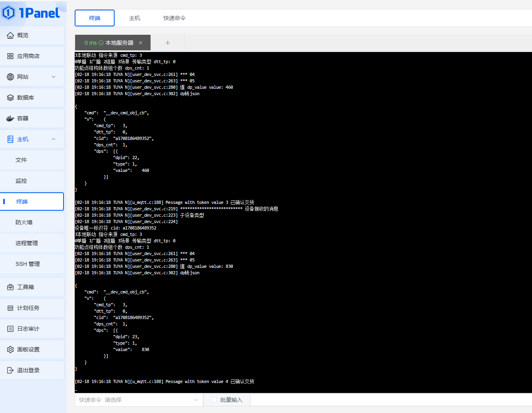Image resolution: width=532 pixels, height=413 pixels.
Task: Open 日志审计 in the sidebar
Action: click(32, 329)
